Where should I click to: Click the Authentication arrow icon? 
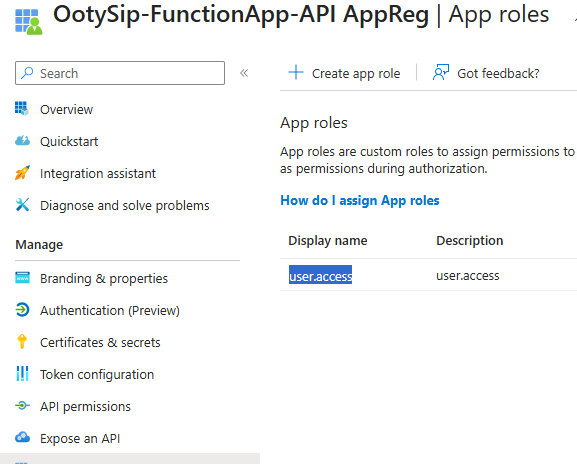pos(22,310)
